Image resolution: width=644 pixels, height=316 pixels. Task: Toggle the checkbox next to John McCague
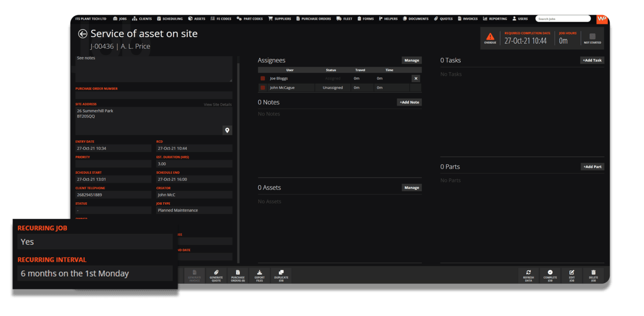pos(262,87)
